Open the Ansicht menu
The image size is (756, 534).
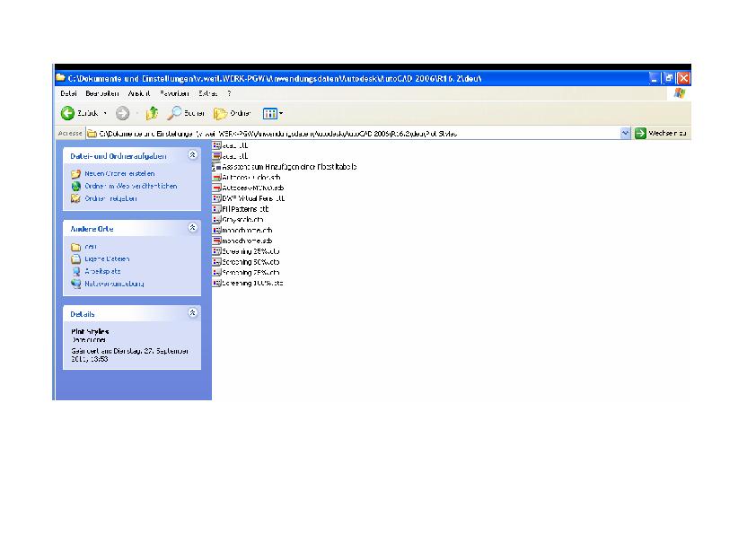[x=139, y=93]
